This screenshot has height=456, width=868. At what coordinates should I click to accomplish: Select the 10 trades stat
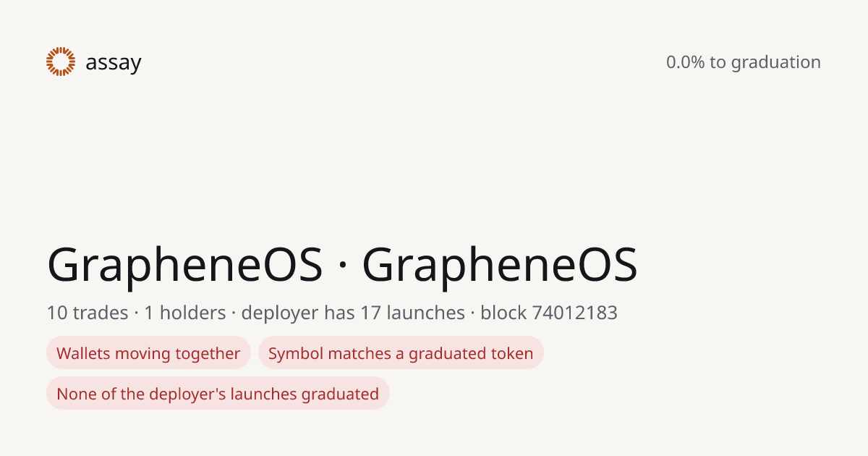click(x=88, y=313)
